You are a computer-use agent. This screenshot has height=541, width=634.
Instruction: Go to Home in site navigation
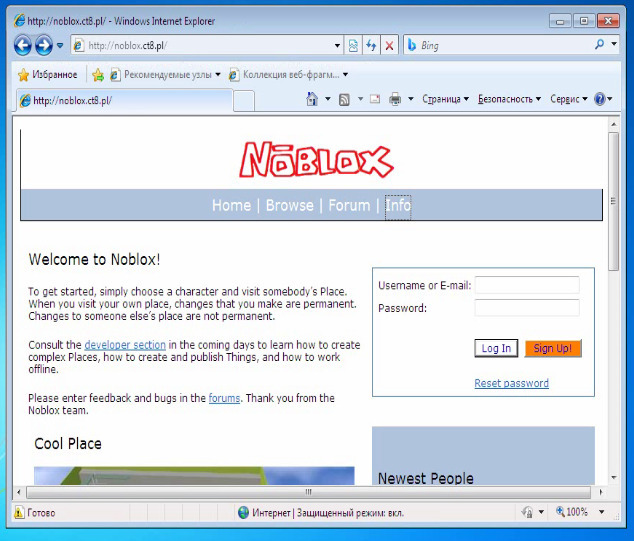(231, 205)
